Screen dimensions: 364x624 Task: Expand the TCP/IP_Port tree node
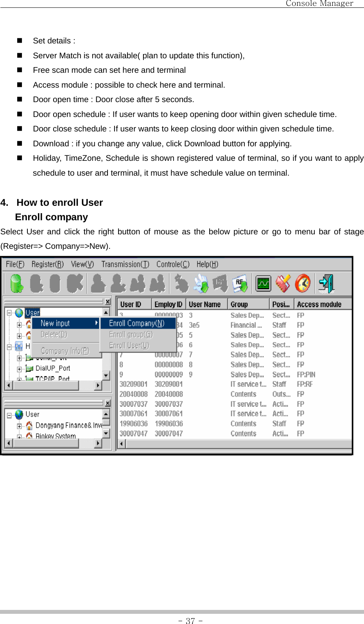tap(19, 379)
